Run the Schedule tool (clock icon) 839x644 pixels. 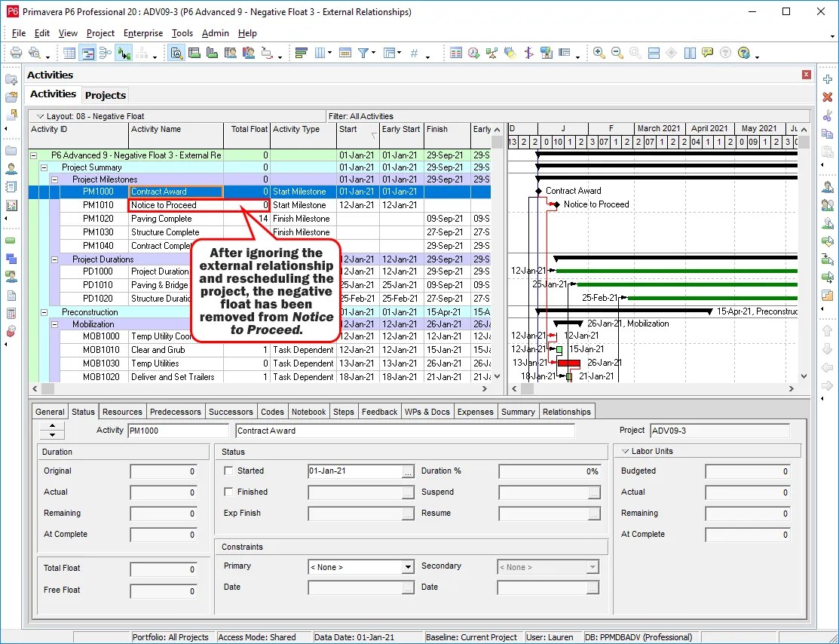[x=472, y=53]
